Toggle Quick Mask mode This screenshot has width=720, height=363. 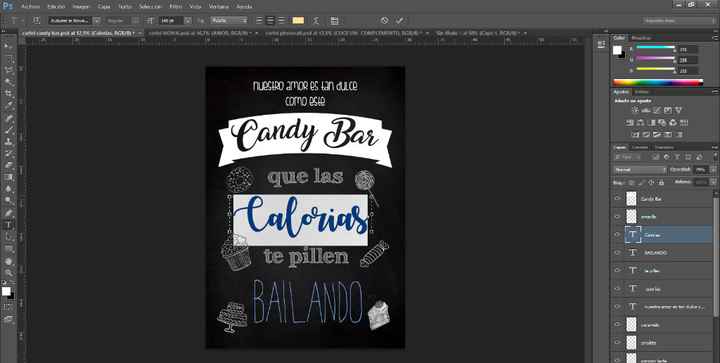9,306
